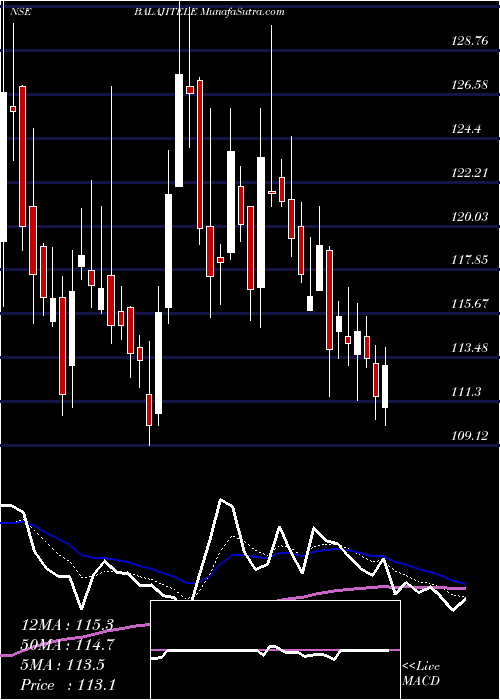Click the MACD inset chart panel
Image resolution: width=500 pixels, height=700 pixels.
275,650
